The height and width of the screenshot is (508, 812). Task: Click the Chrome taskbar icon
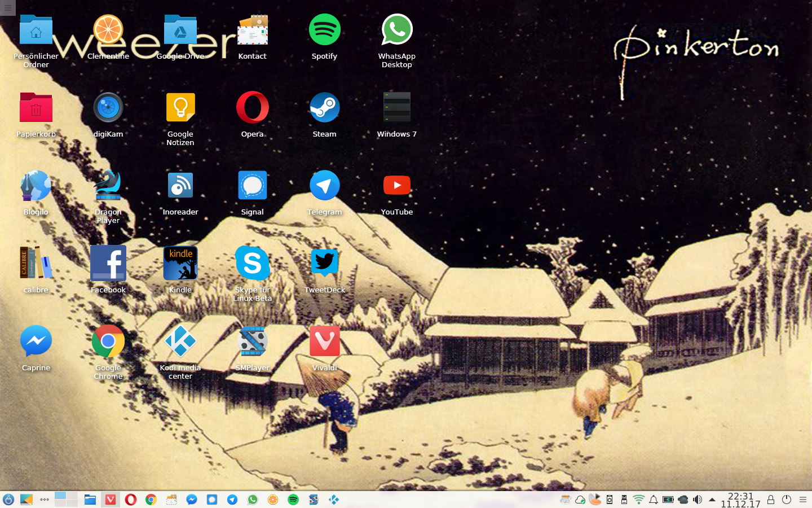[x=151, y=500]
